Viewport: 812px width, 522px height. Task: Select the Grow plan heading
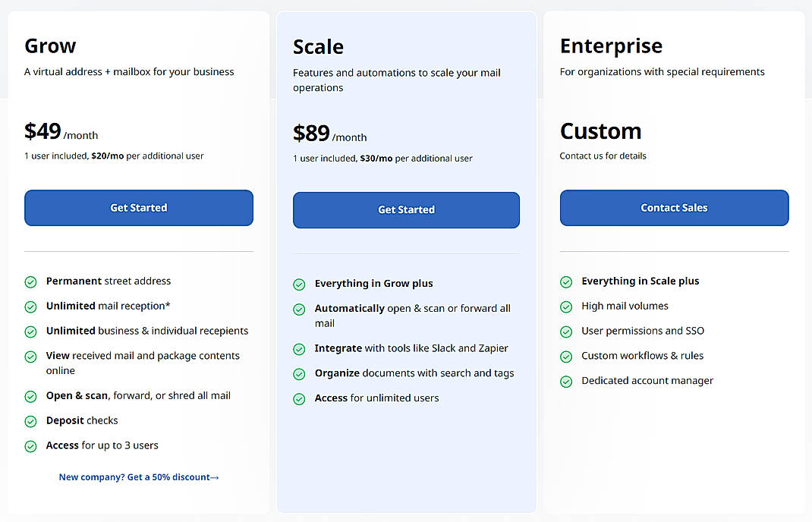50,46
